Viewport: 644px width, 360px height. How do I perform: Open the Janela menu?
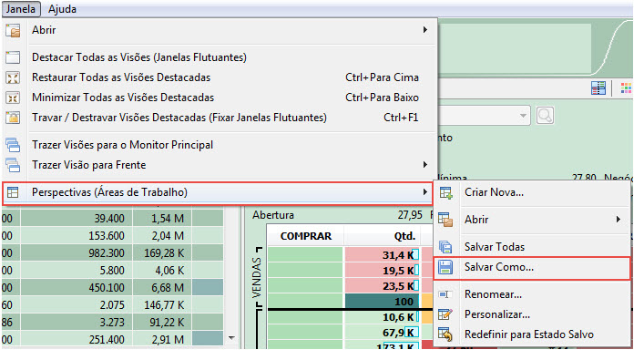click(21, 9)
